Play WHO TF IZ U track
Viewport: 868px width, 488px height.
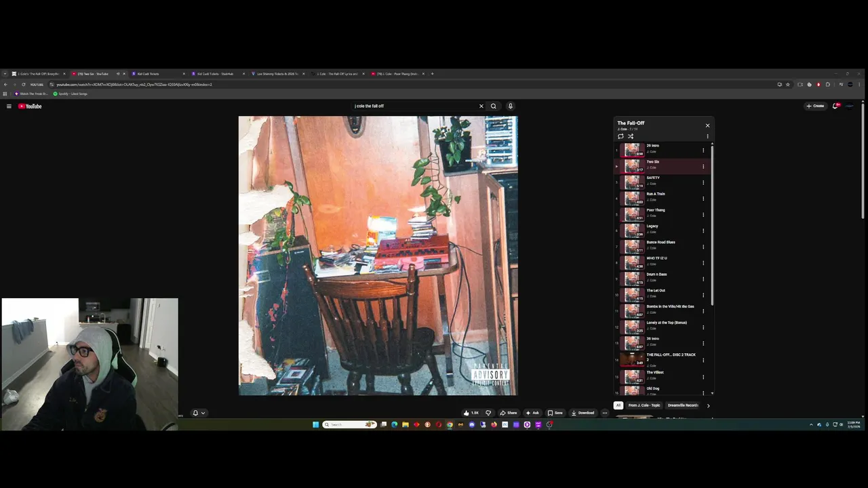(x=662, y=262)
